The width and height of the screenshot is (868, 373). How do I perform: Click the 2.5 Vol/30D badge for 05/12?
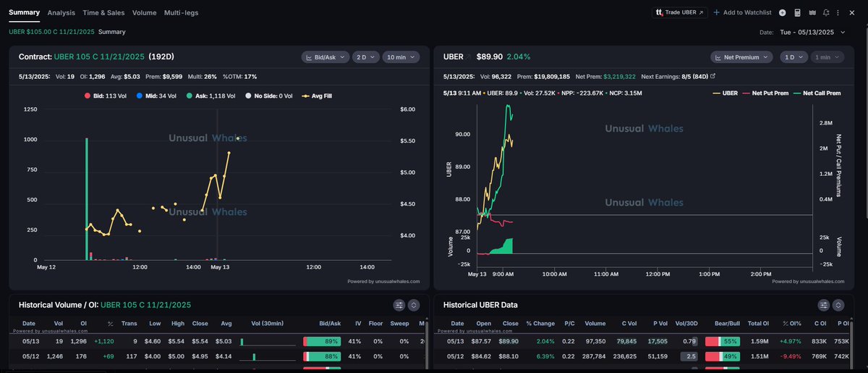(688, 356)
